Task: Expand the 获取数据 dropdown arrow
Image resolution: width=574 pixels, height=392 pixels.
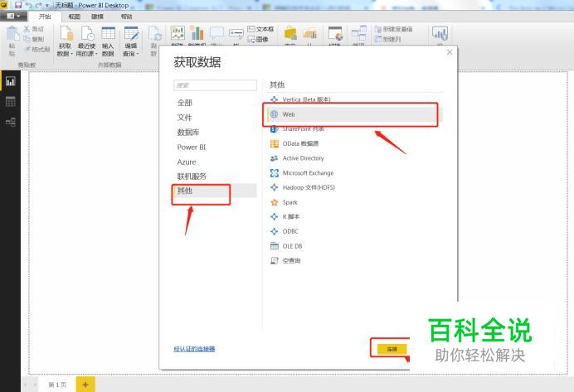Action: pos(71,54)
